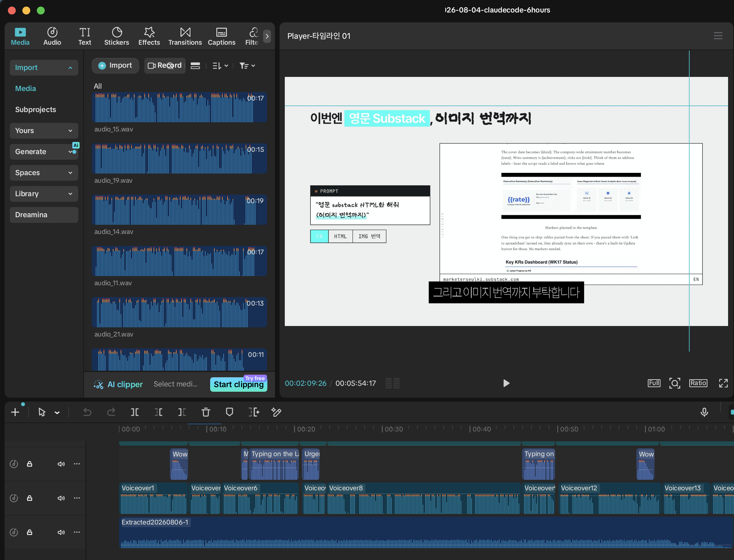Image resolution: width=734 pixels, height=560 pixels.
Task: Click the bracket-with-sparkle timeline tool icon
Action: [x=254, y=412]
